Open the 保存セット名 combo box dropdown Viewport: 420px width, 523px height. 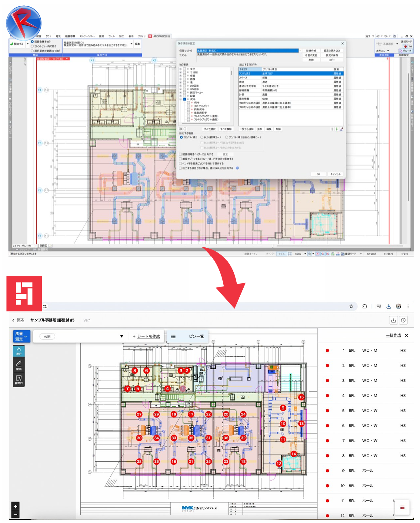[300, 51]
